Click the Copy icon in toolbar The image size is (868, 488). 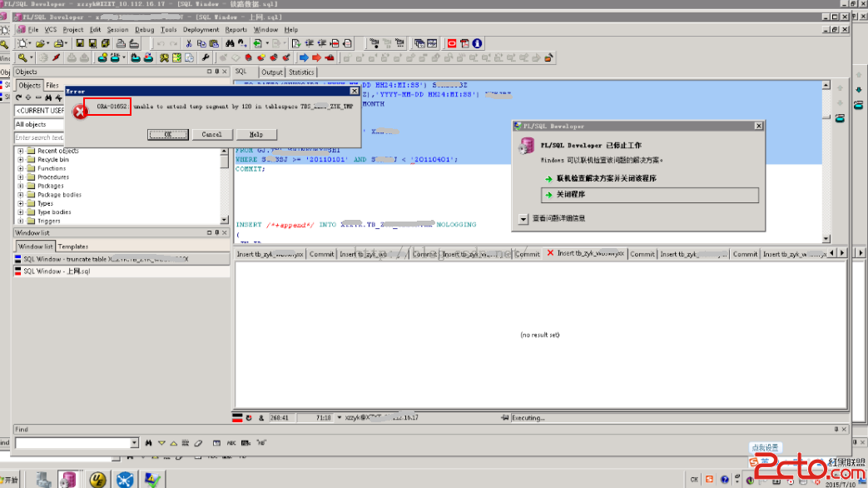pos(201,43)
